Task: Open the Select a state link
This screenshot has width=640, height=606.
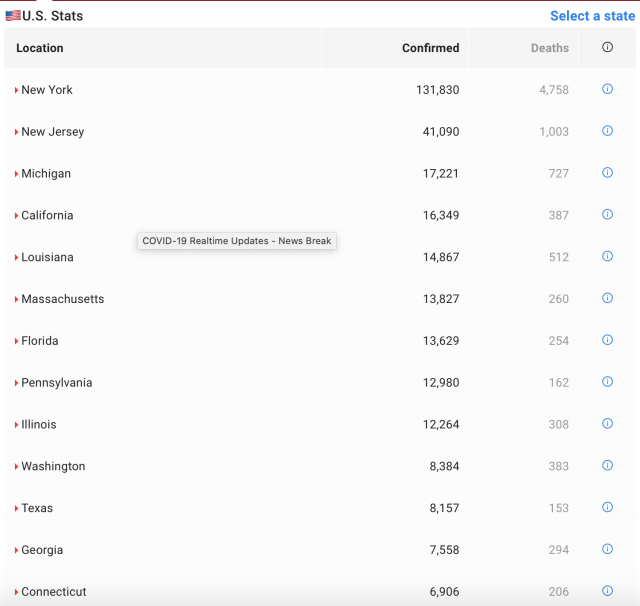Action: point(592,16)
